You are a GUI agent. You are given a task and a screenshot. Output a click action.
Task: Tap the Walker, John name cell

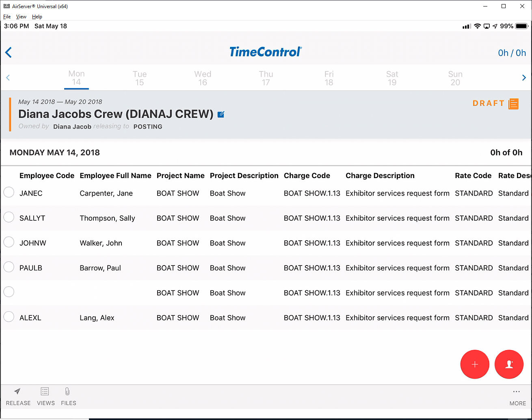tap(101, 243)
